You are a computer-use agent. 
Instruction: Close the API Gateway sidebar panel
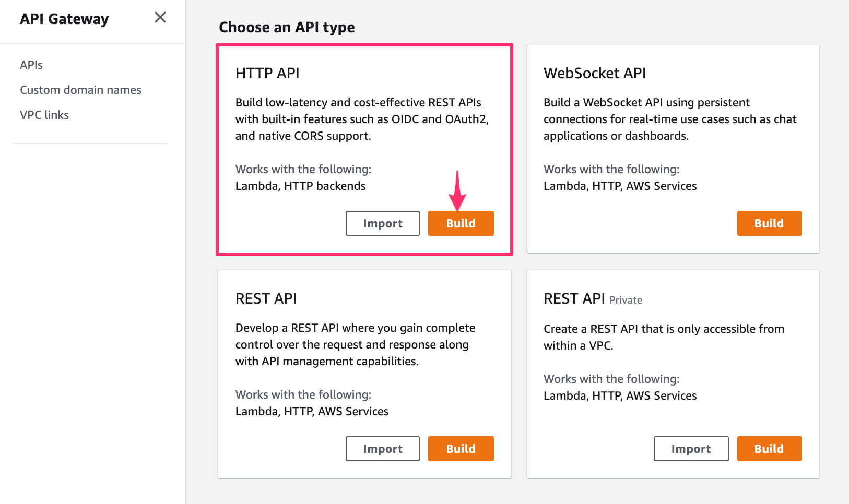(x=160, y=17)
